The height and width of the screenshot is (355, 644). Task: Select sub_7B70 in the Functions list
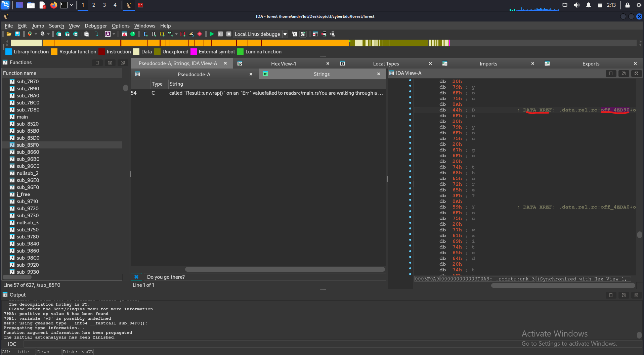coord(28,81)
